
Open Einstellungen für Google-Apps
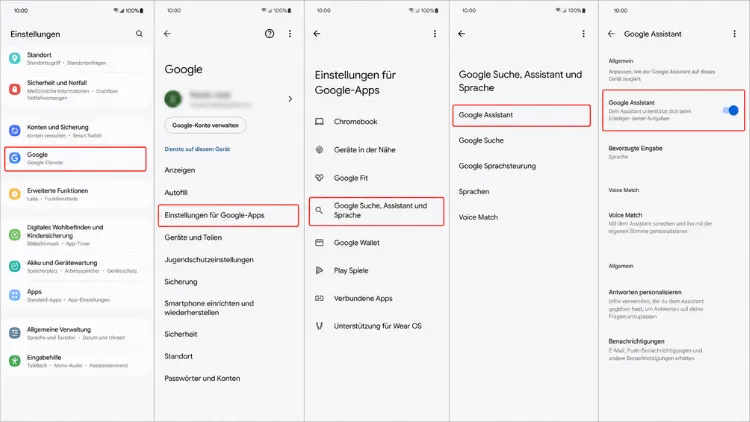click(x=229, y=215)
